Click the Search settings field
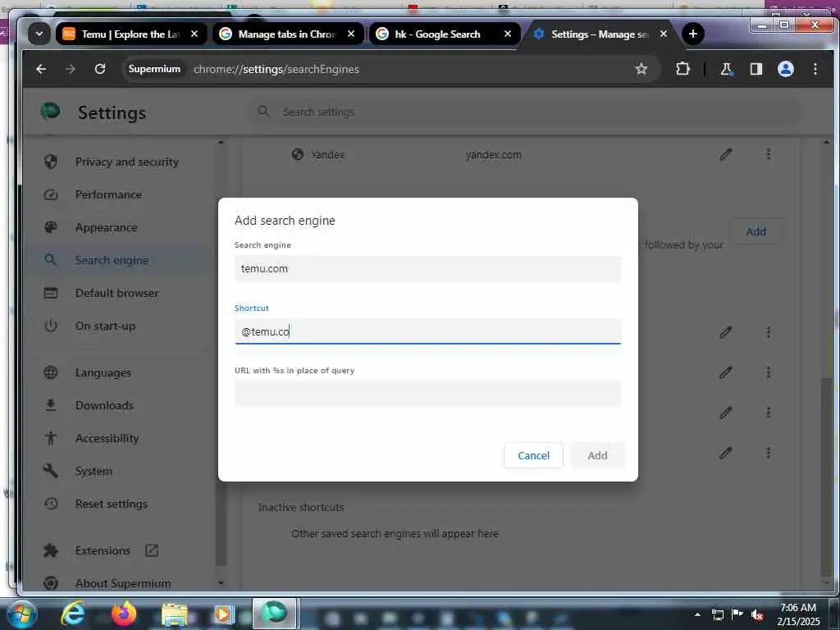Image resolution: width=840 pixels, height=630 pixels. point(525,112)
